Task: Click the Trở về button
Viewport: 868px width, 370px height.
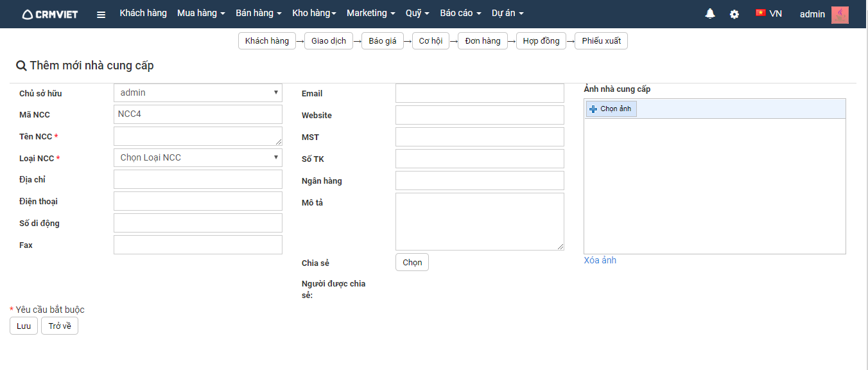Action: 60,326
